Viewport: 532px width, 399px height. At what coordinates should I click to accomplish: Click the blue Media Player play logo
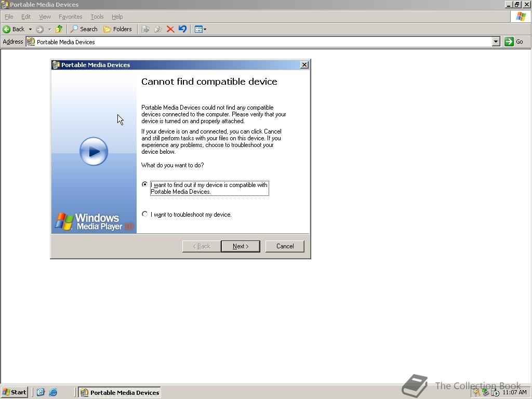pos(94,151)
